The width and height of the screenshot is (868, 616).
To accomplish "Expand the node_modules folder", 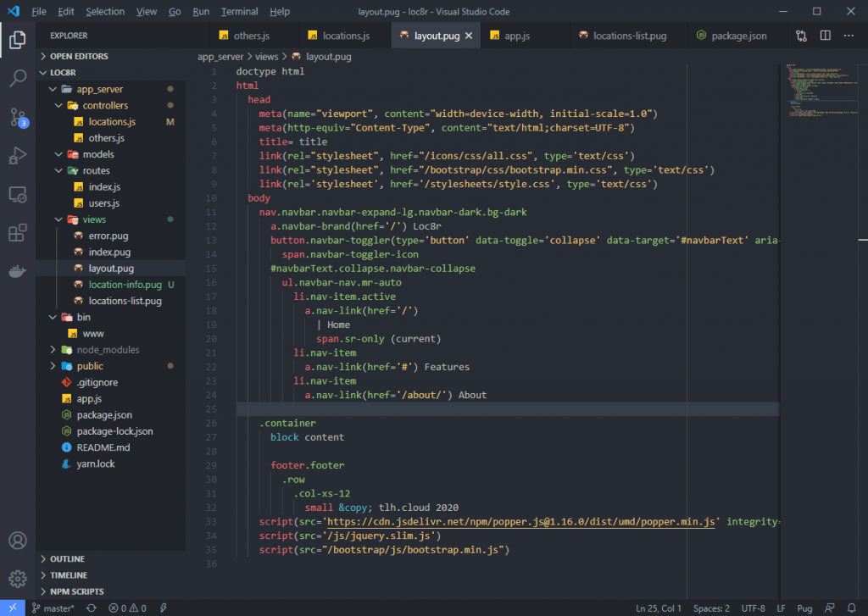I will pos(53,350).
